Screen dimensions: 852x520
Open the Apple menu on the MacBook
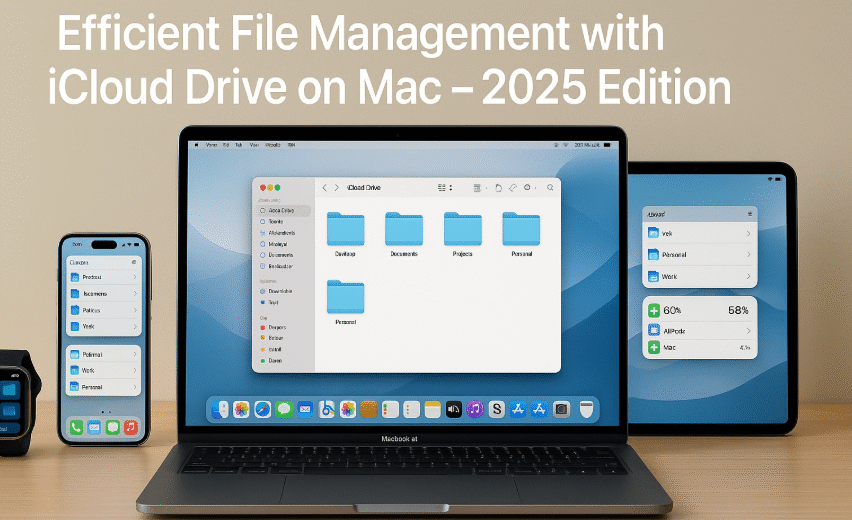[197, 145]
